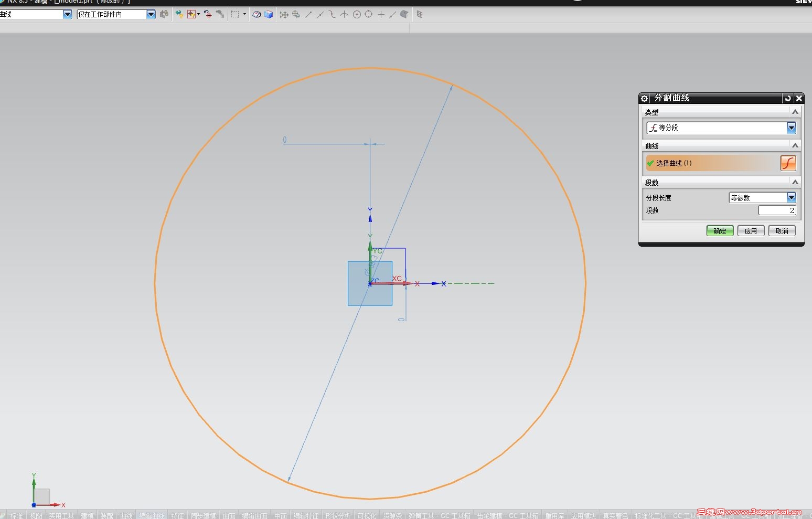812x519 pixels.
Task: Toggle the end point snap icon
Action: (308, 15)
